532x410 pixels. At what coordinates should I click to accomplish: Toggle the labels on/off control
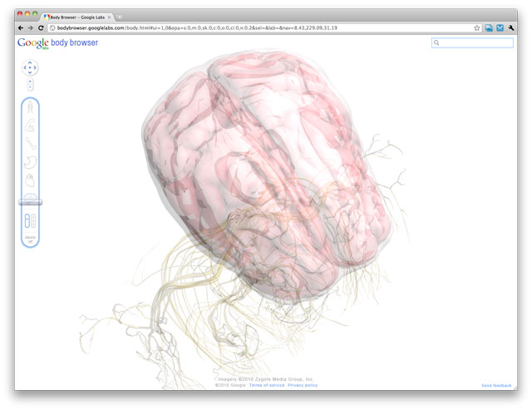click(30, 239)
